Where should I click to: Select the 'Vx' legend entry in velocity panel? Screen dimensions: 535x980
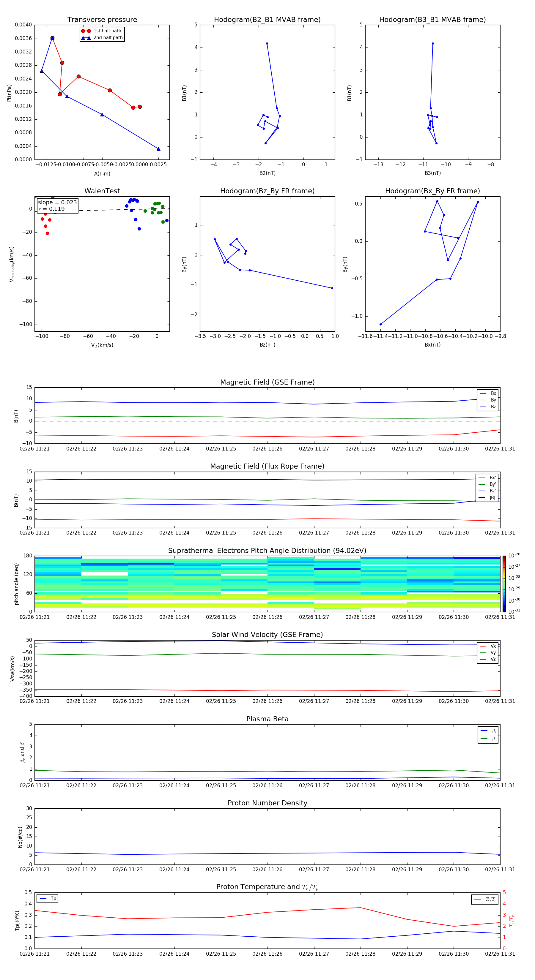pyautogui.click(x=488, y=646)
